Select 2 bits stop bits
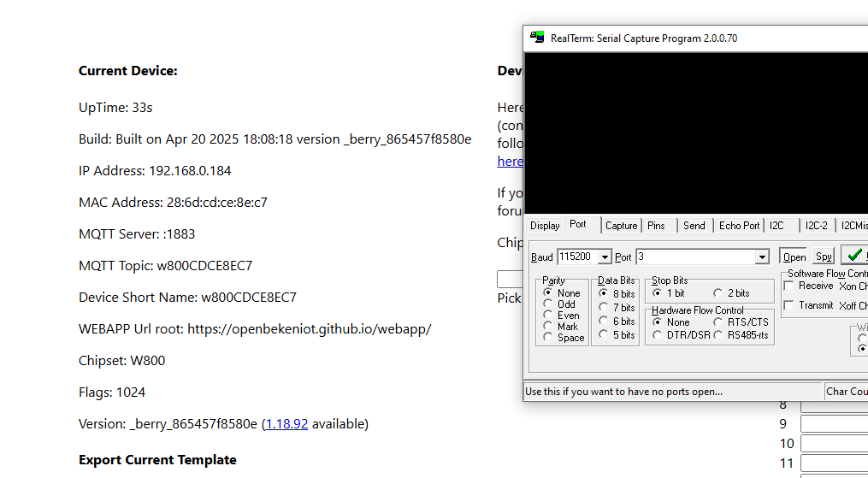The image size is (868, 478). [718, 293]
